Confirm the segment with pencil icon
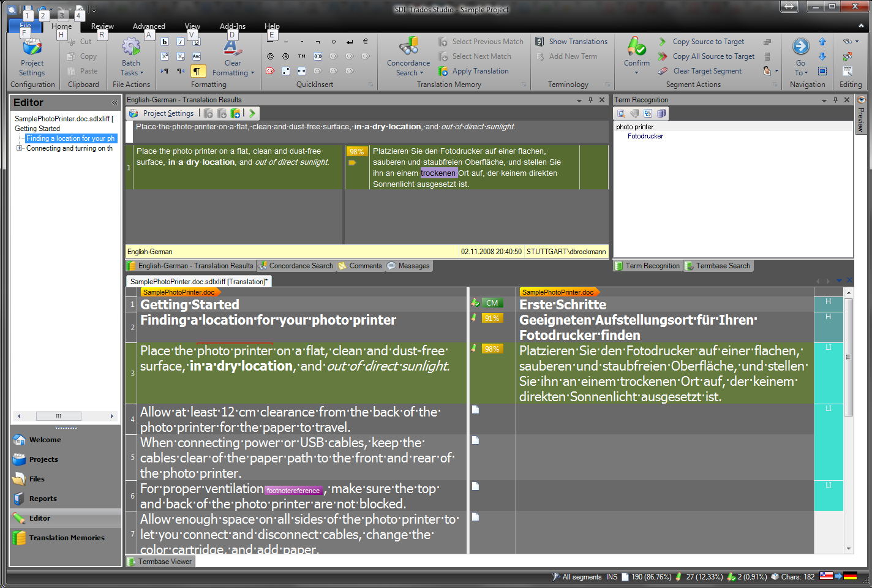Image resolution: width=872 pixels, height=588 pixels. 636,47
